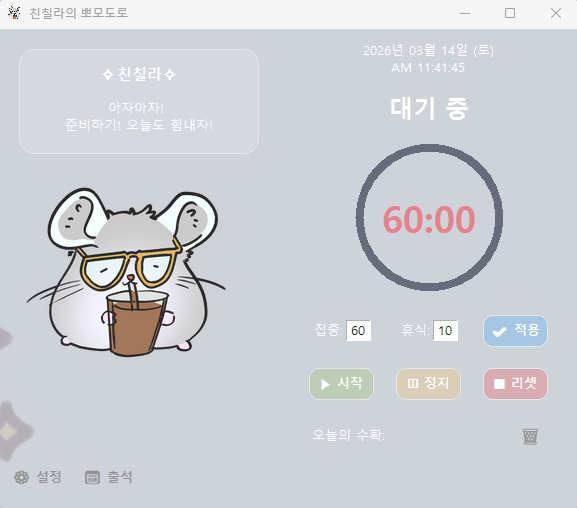Minimize the 친칠라의 뽀모도로 window
The image size is (577, 508).
click(x=465, y=13)
